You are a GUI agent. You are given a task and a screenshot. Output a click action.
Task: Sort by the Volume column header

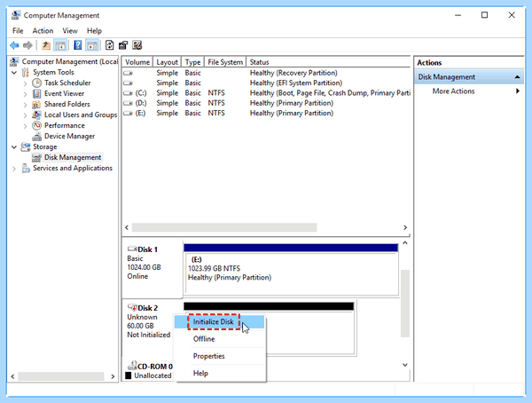tap(137, 62)
